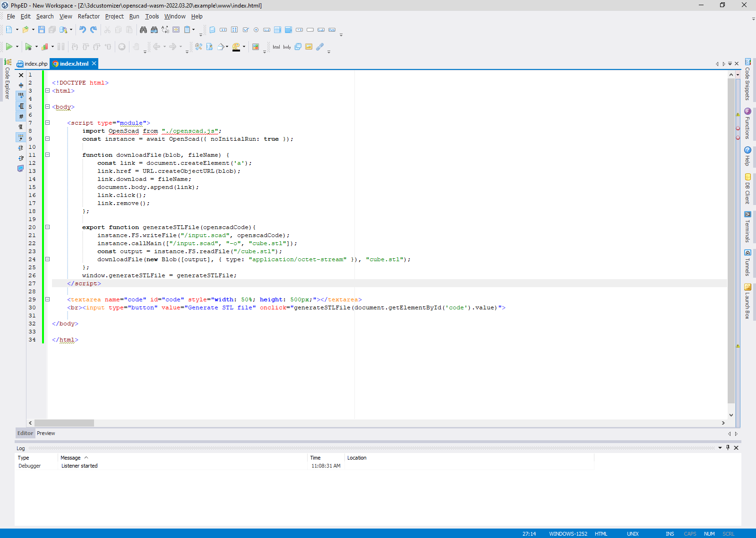Click the New Document toolbar icon

[9, 30]
